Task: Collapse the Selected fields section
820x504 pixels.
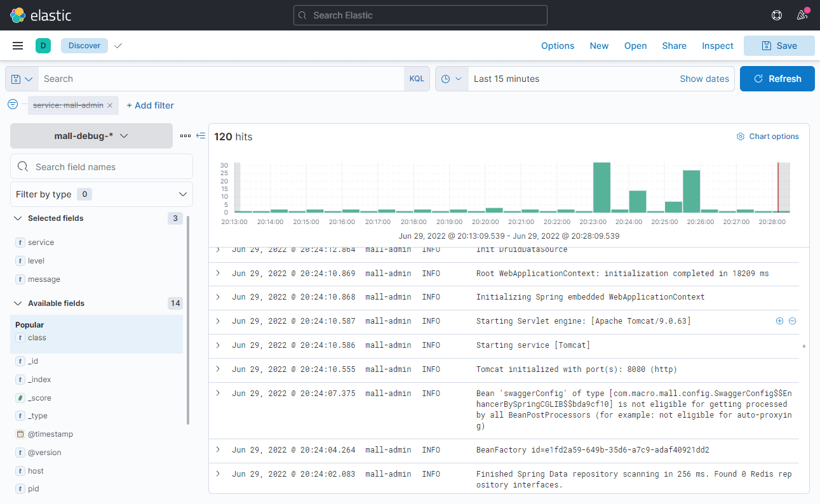Action: click(x=18, y=218)
